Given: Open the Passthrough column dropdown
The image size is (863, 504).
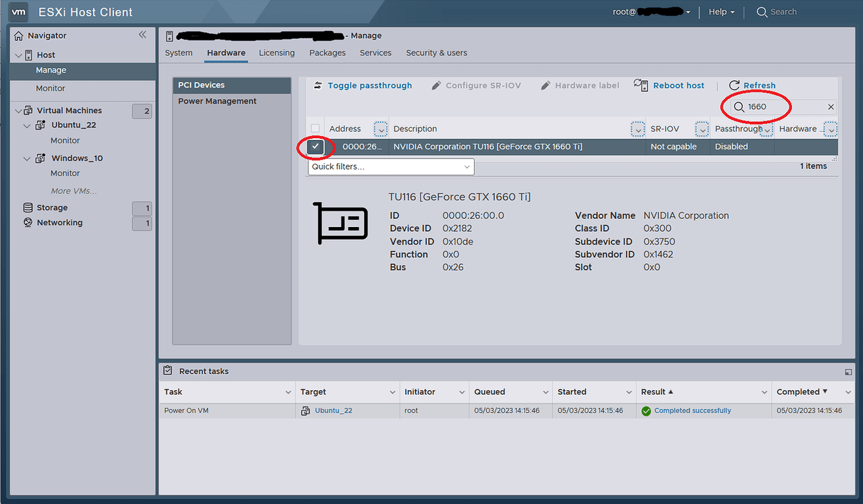Looking at the screenshot, I should 767,129.
